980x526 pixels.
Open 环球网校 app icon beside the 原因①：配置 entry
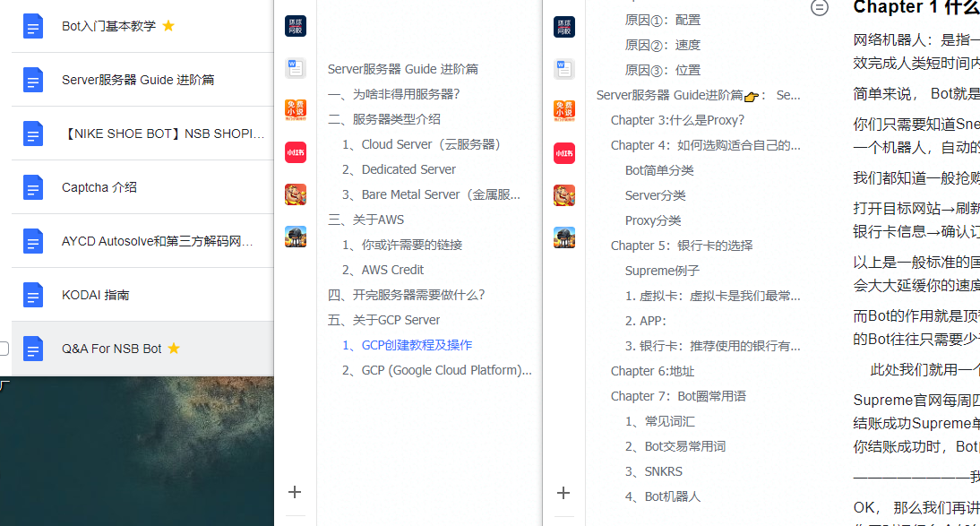pos(564,27)
